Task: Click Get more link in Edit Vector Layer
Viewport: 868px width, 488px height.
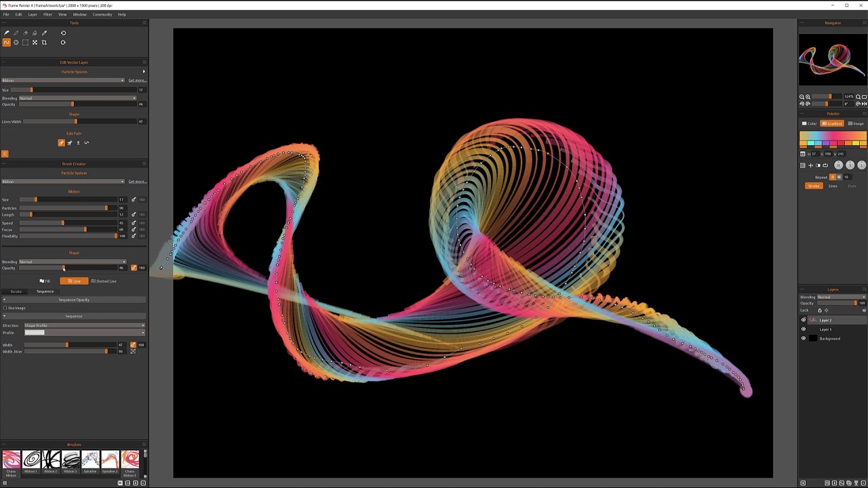Action: (x=138, y=80)
